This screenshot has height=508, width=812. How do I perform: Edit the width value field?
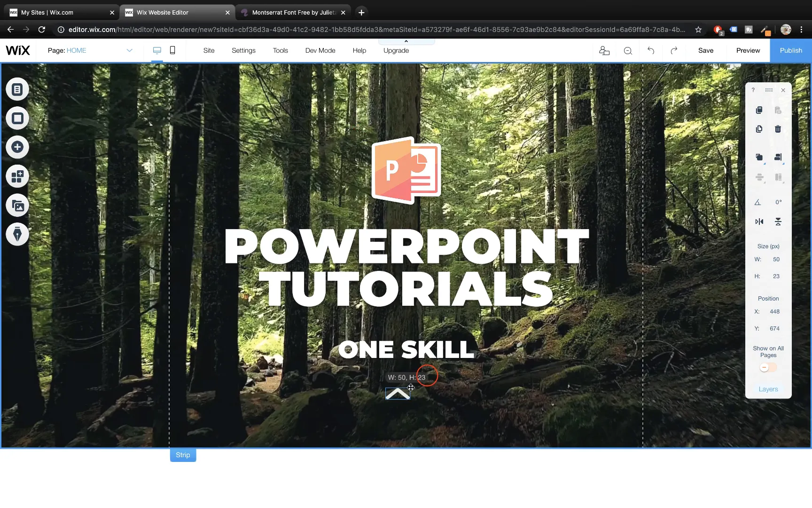coord(776,259)
